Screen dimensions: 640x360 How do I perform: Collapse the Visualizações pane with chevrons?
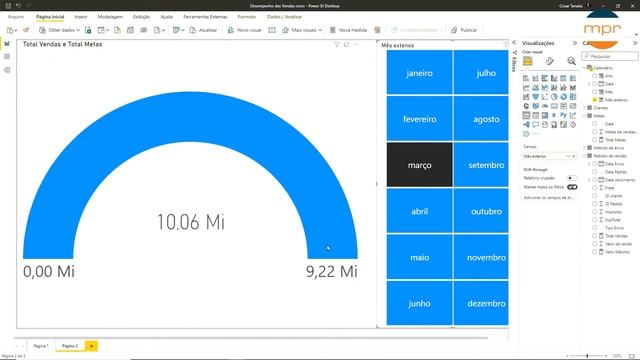(575, 43)
